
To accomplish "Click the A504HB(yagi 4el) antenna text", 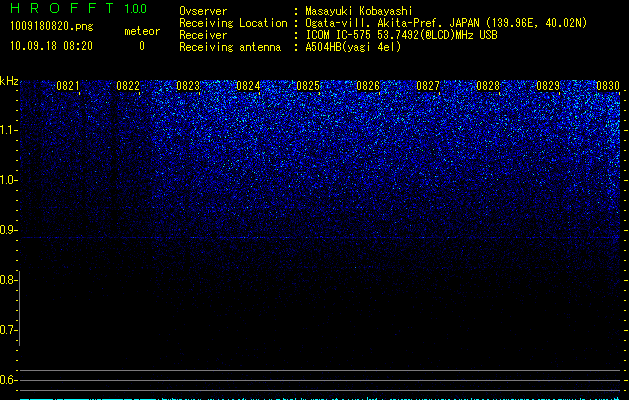I will [x=353, y=47].
